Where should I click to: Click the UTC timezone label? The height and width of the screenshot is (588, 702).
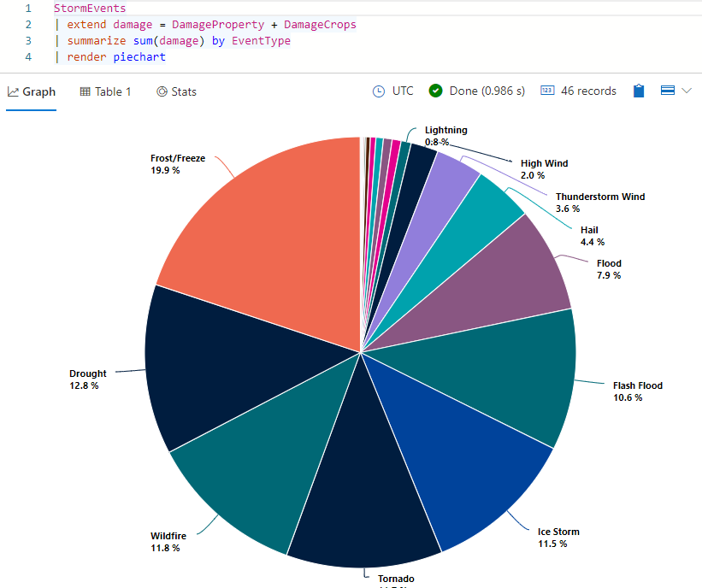click(x=403, y=91)
